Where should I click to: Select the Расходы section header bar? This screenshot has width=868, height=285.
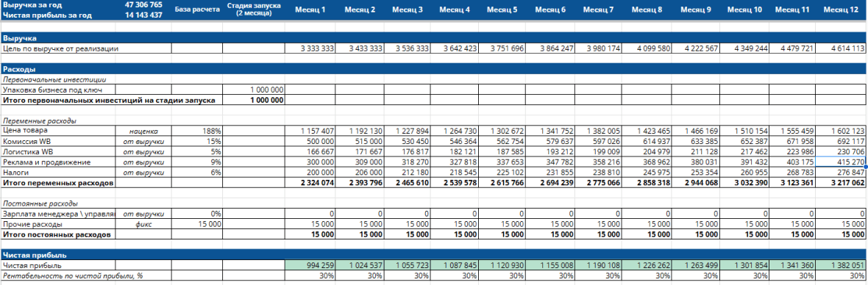tap(434, 70)
